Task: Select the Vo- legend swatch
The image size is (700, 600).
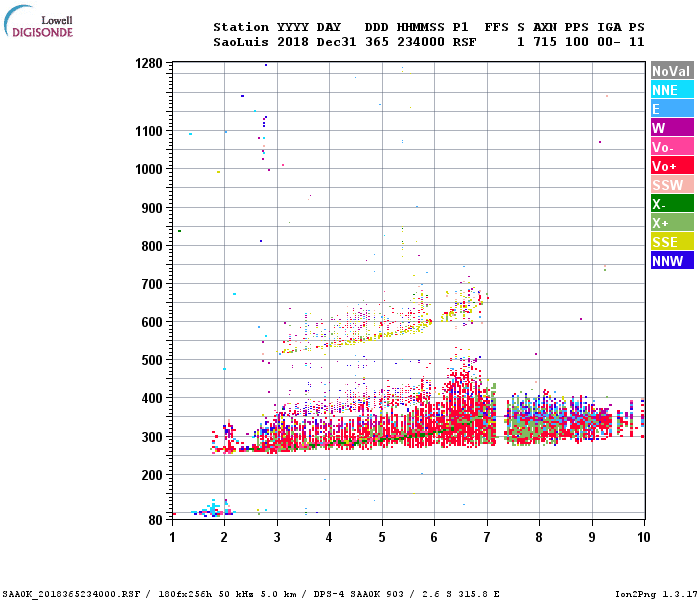Action: 672,146
